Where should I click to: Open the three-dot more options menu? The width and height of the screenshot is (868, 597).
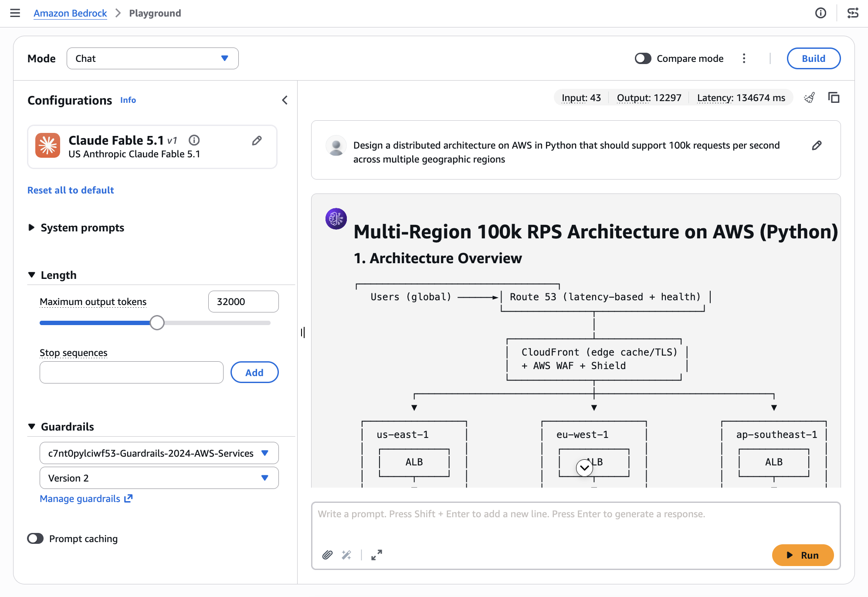[x=744, y=58]
